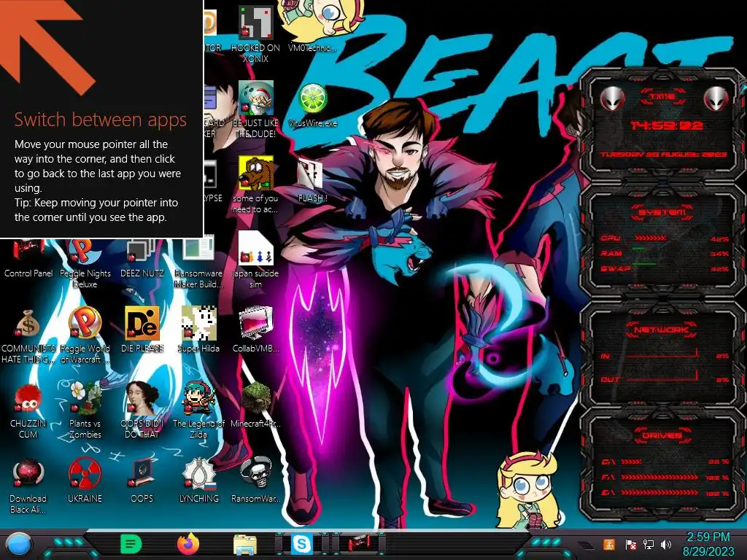
Task: Click the DEEZ NUTZ desktop icon
Action: [142, 249]
